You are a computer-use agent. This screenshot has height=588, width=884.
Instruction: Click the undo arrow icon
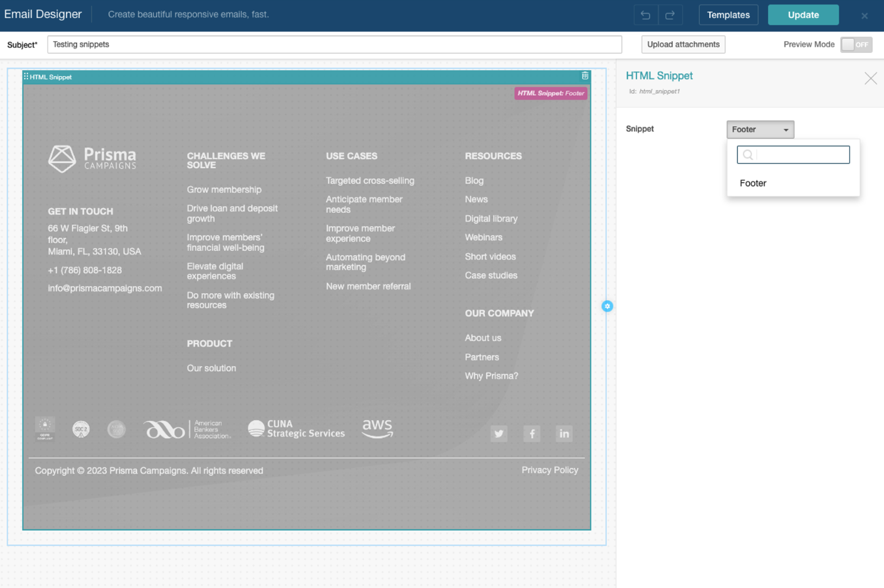click(645, 15)
